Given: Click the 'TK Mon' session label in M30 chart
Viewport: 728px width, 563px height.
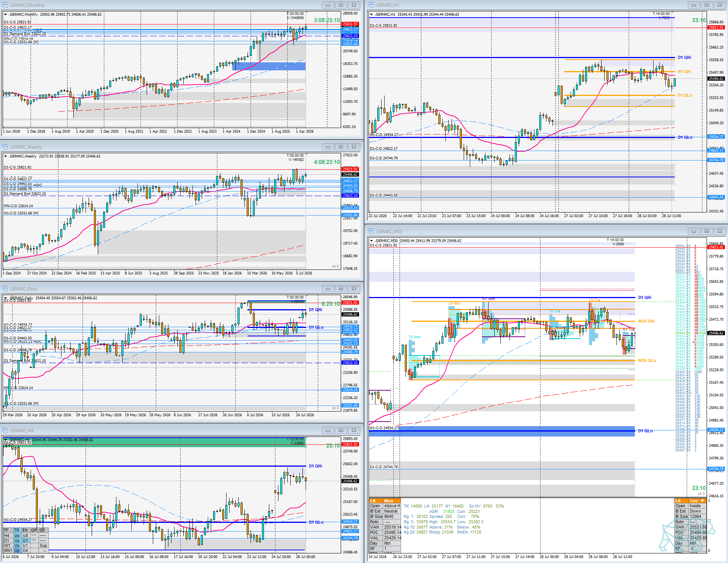Looking at the screenshot, I should coord(414,337).
